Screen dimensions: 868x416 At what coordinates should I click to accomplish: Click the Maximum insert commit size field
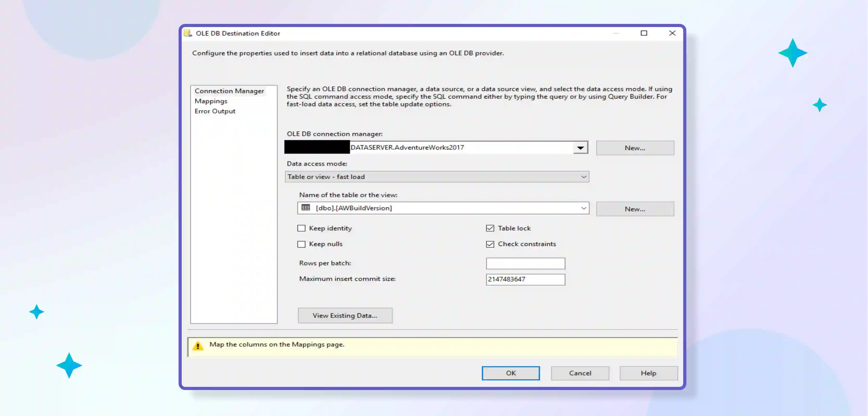[525, 279]
